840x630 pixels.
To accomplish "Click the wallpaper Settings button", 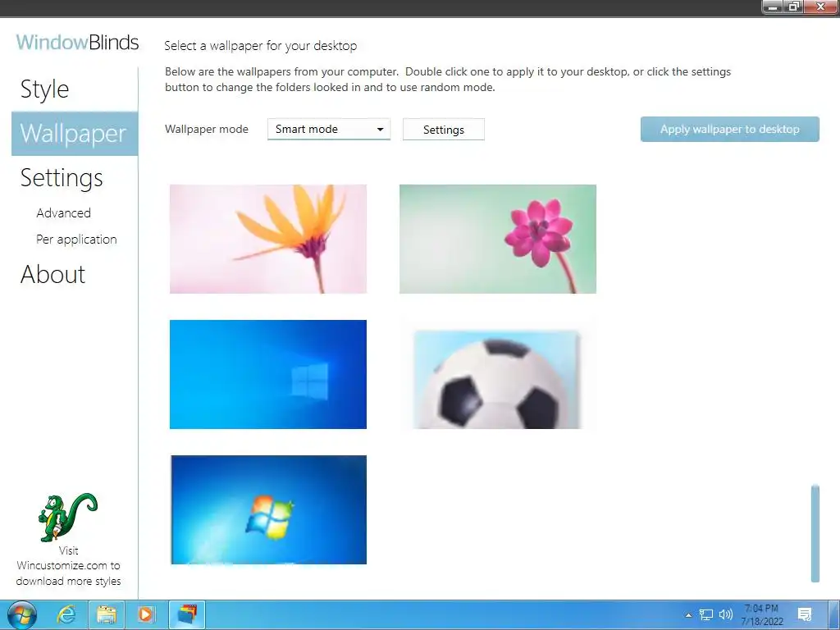I will pyautogui.click(x=444, y=130).
